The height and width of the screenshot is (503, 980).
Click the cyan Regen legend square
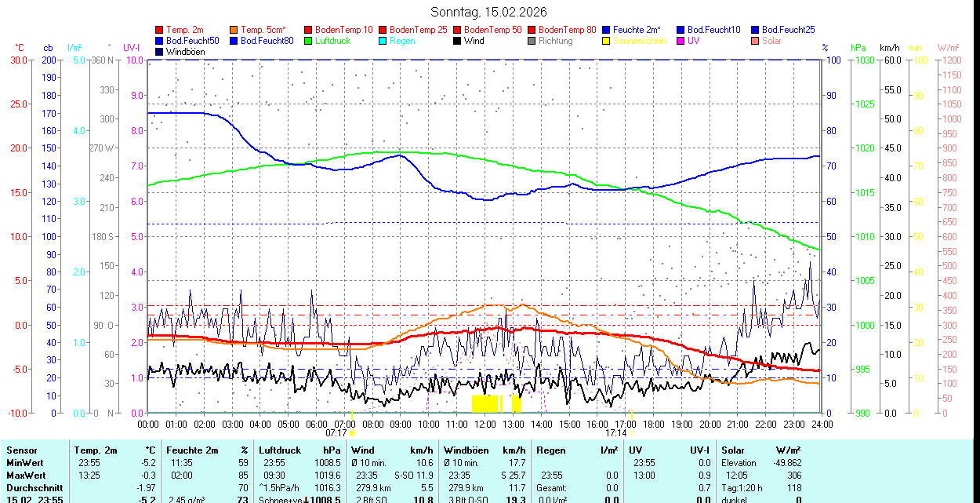click(383, 41)
